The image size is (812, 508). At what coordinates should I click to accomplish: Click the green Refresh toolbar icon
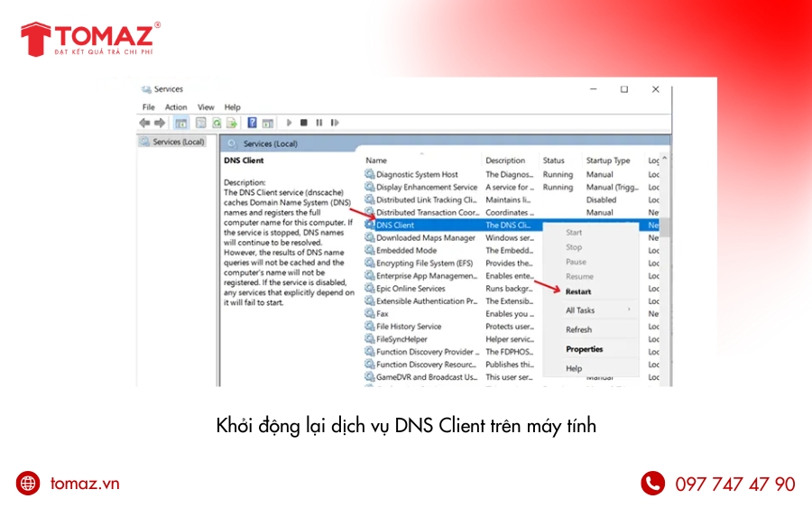(x=217, y=123)
